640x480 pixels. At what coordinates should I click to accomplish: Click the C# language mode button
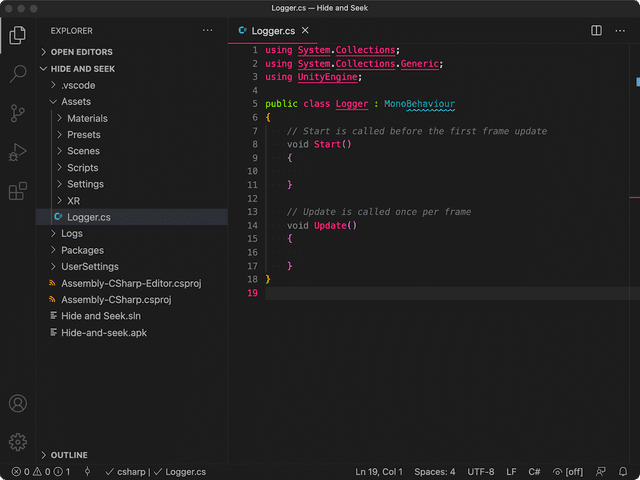pyautogui.click(x=535, y=472)
